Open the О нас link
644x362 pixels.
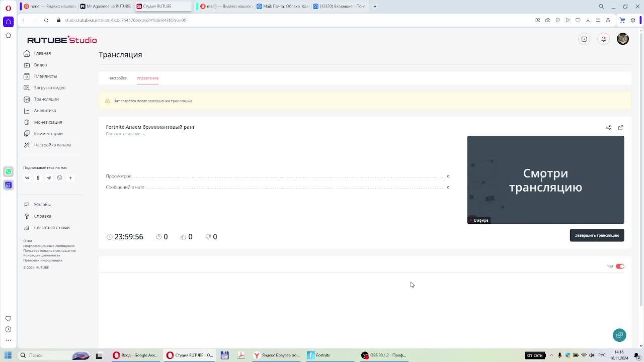(28, 241)
